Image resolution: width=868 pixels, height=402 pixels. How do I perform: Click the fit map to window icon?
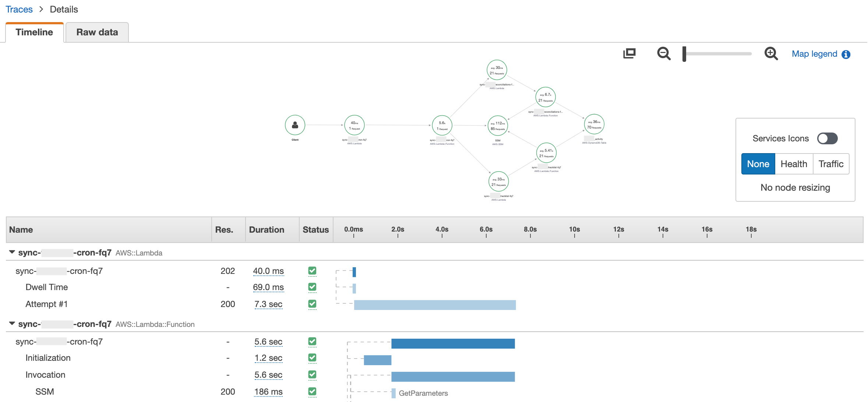pyautogui.click(x=629, y=54)
